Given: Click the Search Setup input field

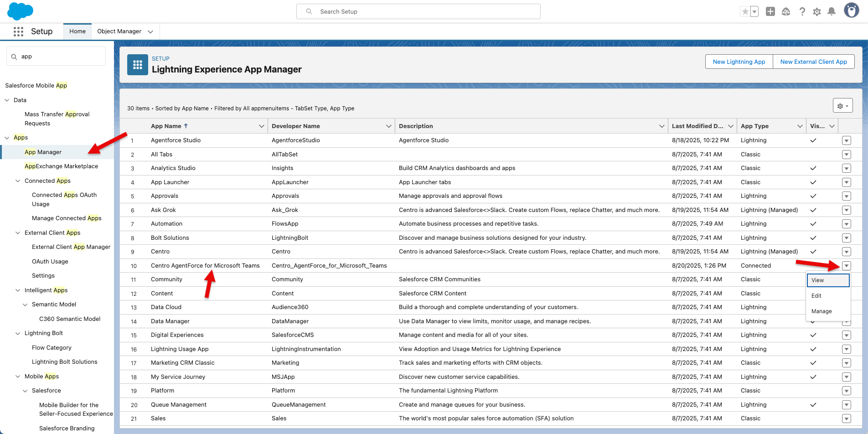Looking at the screenshot, I should pos(418,11).
